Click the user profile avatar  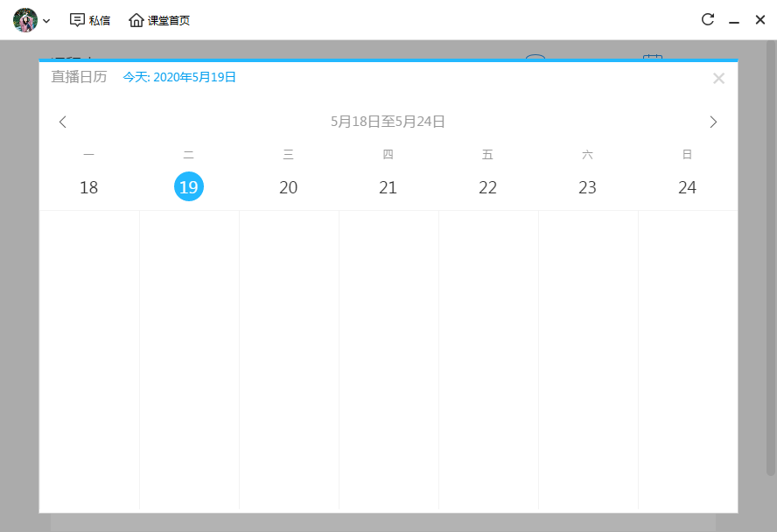[x=24, y=18]
